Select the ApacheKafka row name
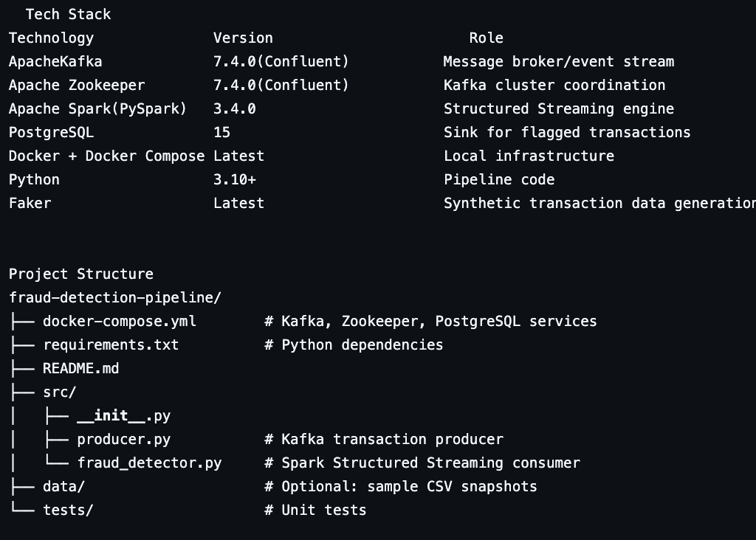756x540 pixels. [55, 61]
